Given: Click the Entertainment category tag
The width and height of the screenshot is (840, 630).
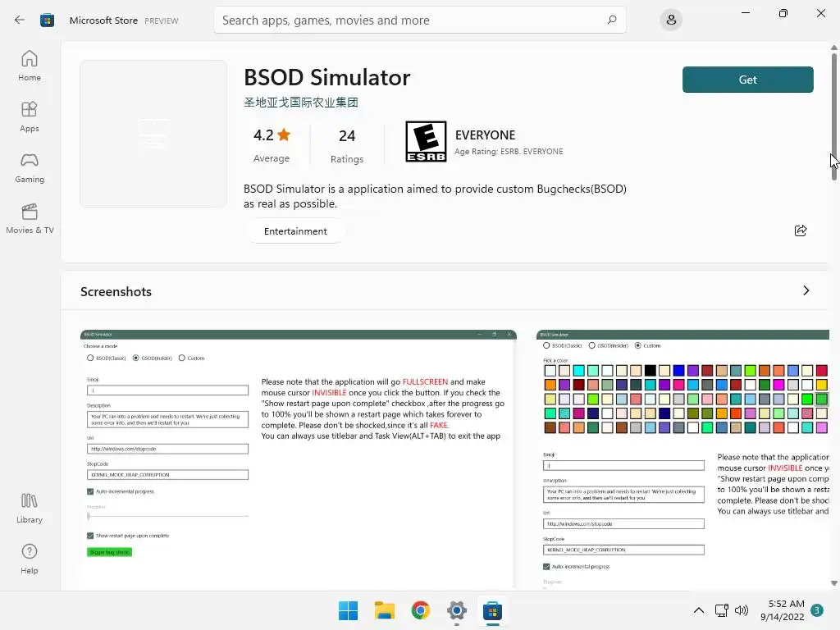Looking at the screenshot, I should (x=295, y=231).
